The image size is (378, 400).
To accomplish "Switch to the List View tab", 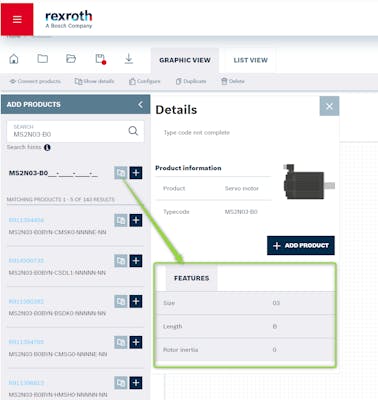I will tap(250, 60).
